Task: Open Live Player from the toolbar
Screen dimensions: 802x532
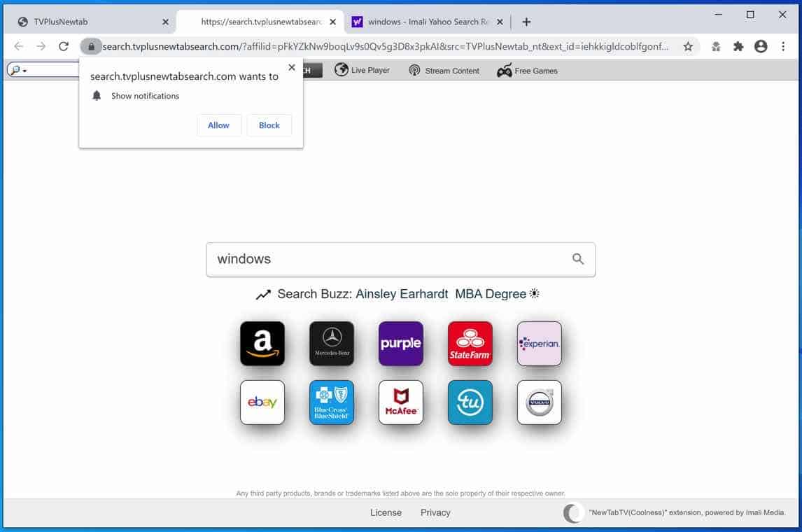Action: pos(362,70)
